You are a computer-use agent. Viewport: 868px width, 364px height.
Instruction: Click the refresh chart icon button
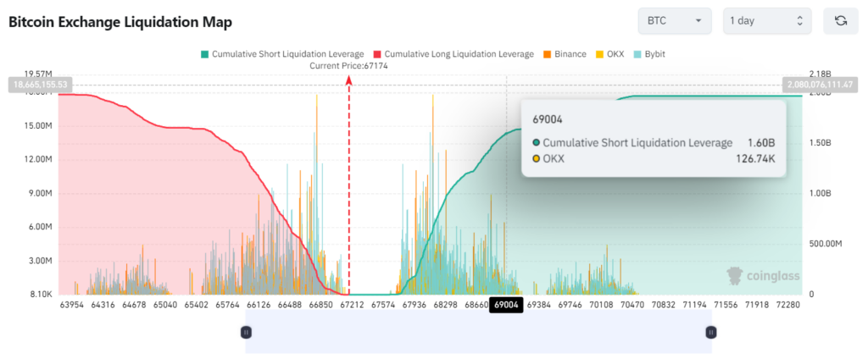point(841,21)
